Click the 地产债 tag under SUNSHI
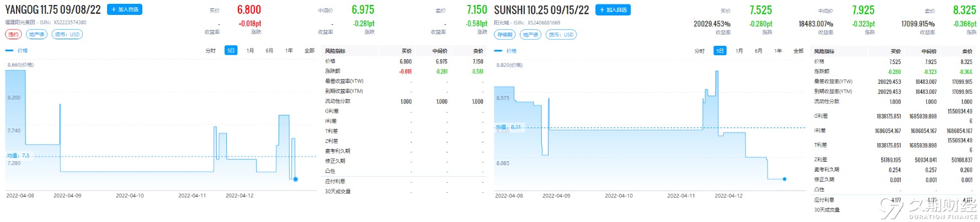 click(x=530, y=35)
